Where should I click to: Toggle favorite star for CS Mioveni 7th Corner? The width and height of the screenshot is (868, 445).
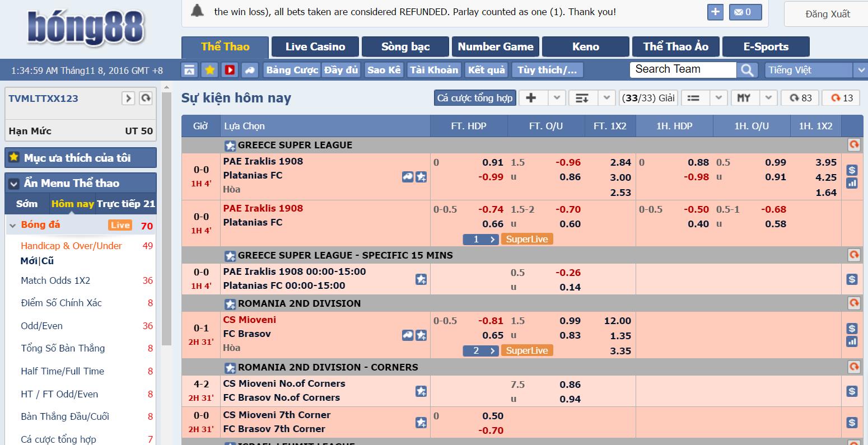coord(421,422)
